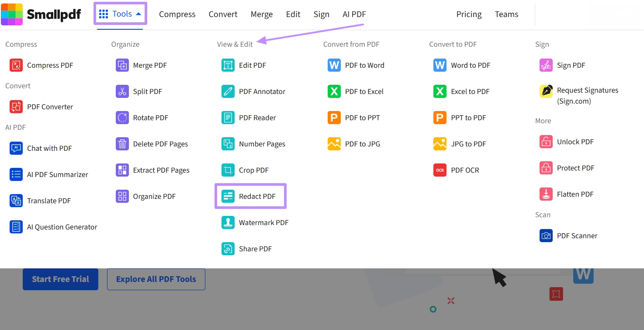Click the Start Free Trial button
The height and width of the screenshot is (330, 644).
click(60, 279)
